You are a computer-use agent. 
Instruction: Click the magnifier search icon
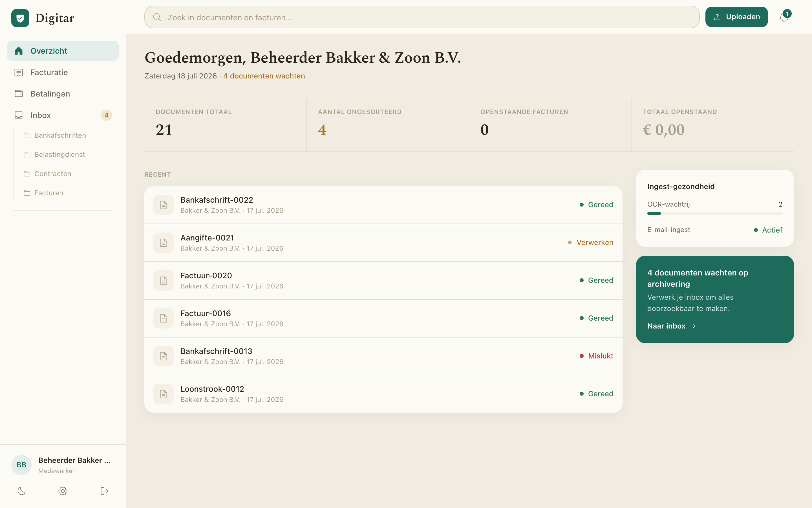pos(157,17)
